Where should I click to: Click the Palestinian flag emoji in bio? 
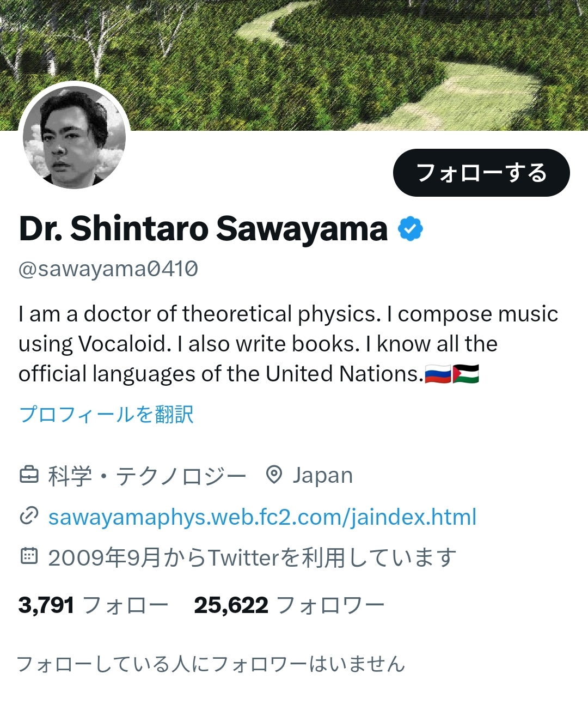point(466,374)
